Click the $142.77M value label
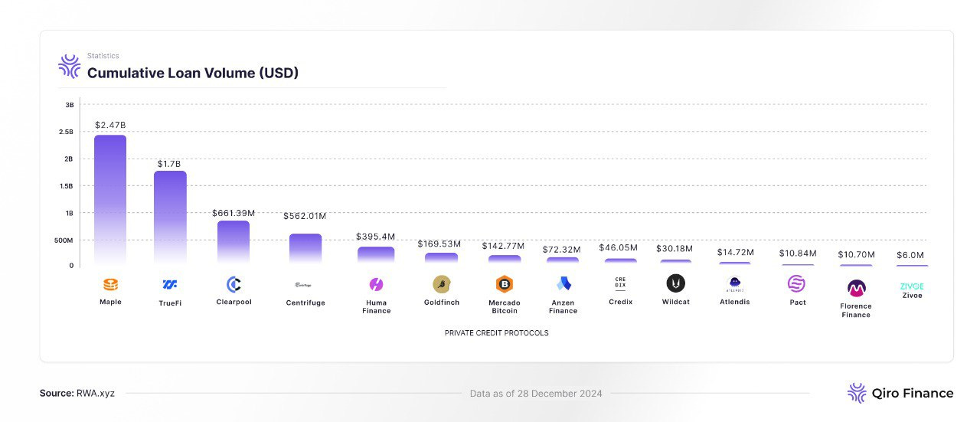The height and width of the screenshot is (422, 980). [503, 246]
